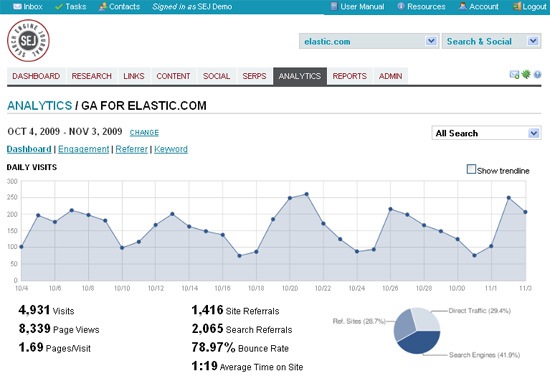Open the Contacts people icon
The height and width of the screenshot is (376, 550).
point(102,7)
